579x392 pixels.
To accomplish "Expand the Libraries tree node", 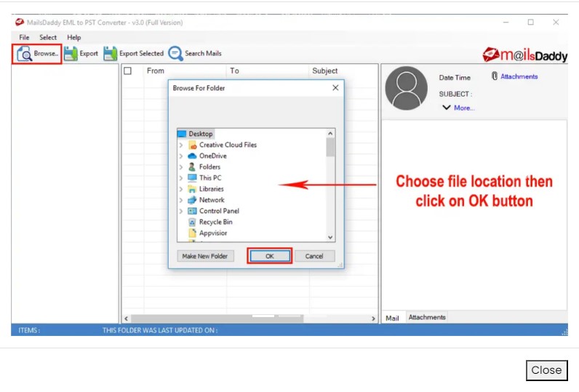I will pyautogui.click(x=181, y=189).
